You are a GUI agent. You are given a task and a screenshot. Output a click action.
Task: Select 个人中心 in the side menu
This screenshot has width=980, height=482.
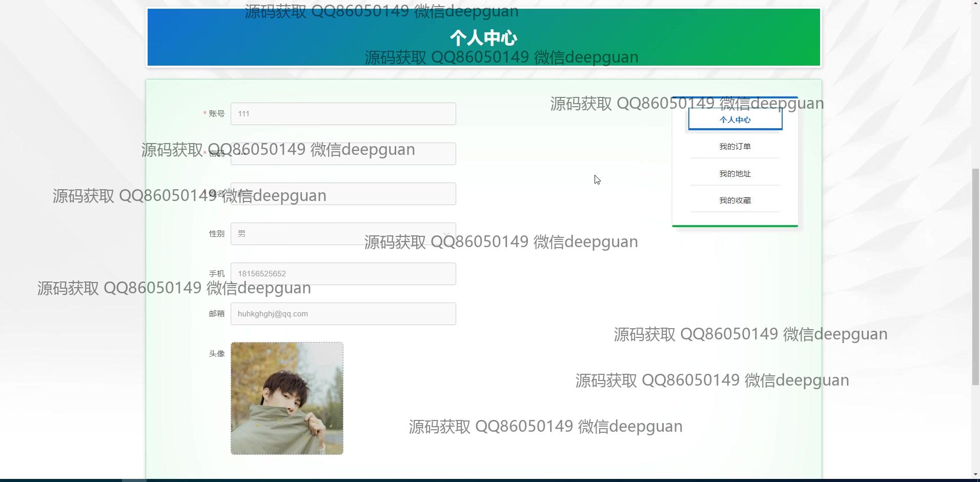point(735,120)
